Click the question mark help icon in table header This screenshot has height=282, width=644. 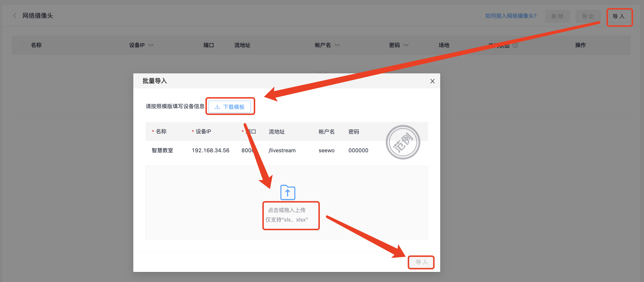click(515, 45)
